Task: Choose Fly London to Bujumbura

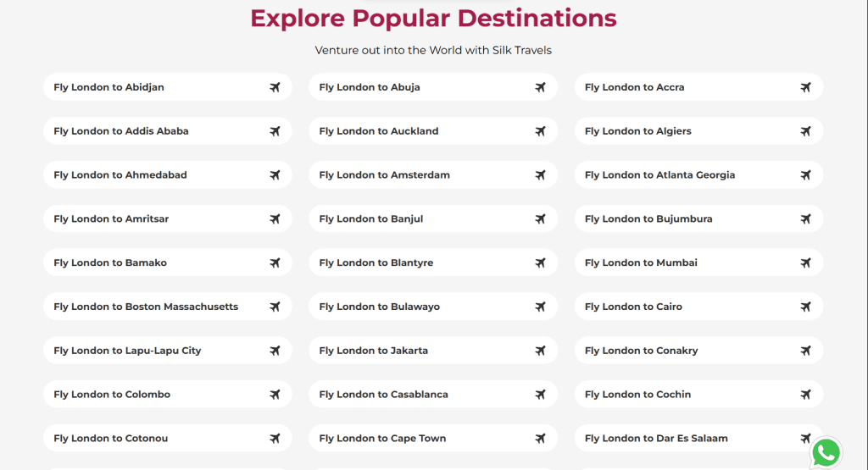Action: [x=698, y=219]
